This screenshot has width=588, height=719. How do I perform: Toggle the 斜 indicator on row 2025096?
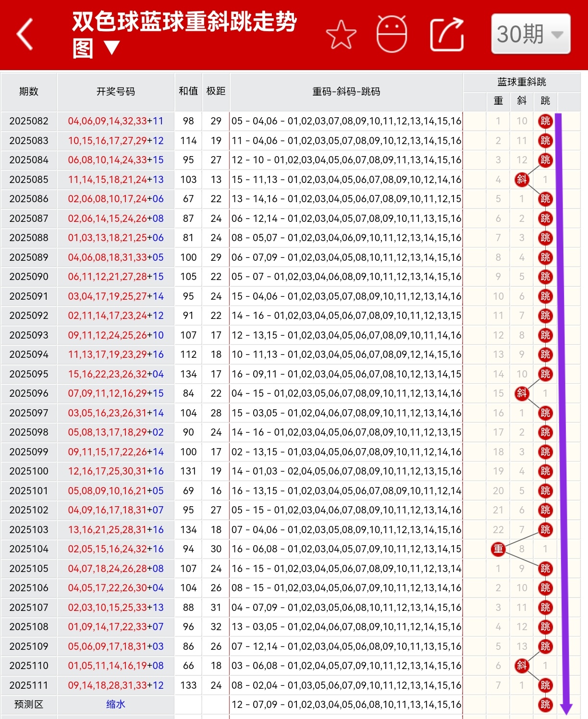522,393
